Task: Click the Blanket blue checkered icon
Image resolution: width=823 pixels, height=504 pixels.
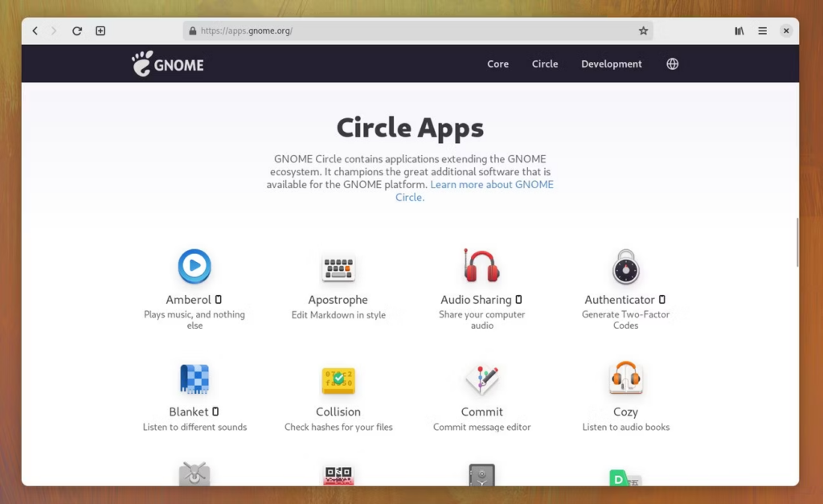Action: [194, 379]
